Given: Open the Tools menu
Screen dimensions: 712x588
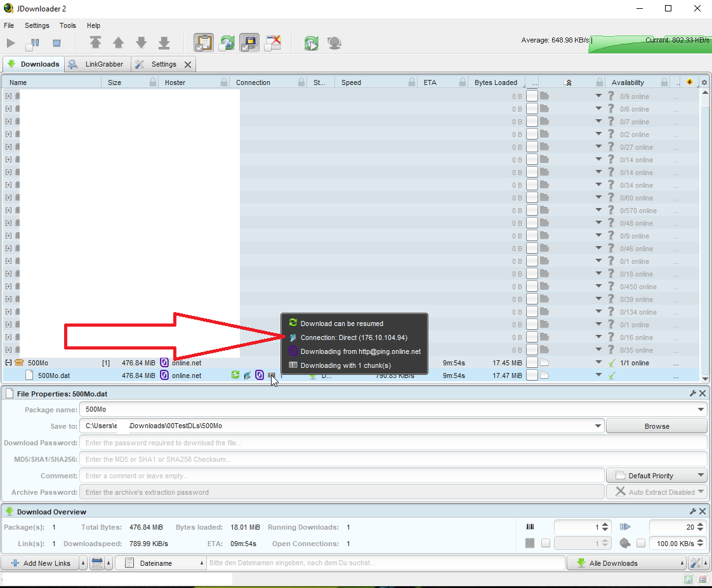Looking at the screenshot, I should point(68,25).
